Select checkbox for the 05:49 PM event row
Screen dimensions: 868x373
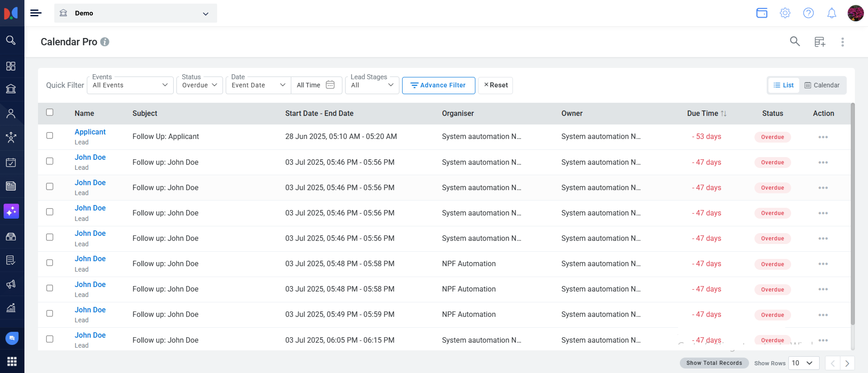[x=50, y=313]
